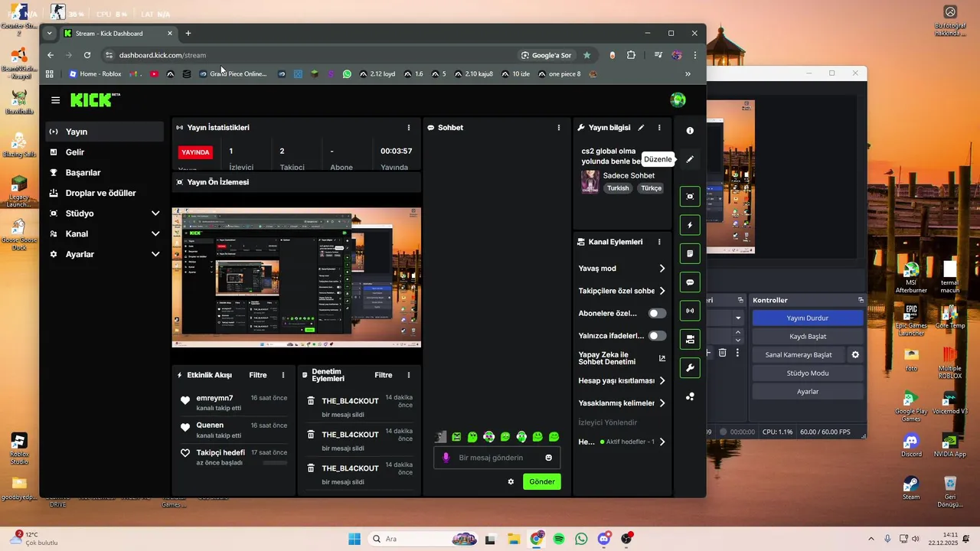
Task: Click Filtre in Etkinlik Akışı
Action: [x=258, y=375]
